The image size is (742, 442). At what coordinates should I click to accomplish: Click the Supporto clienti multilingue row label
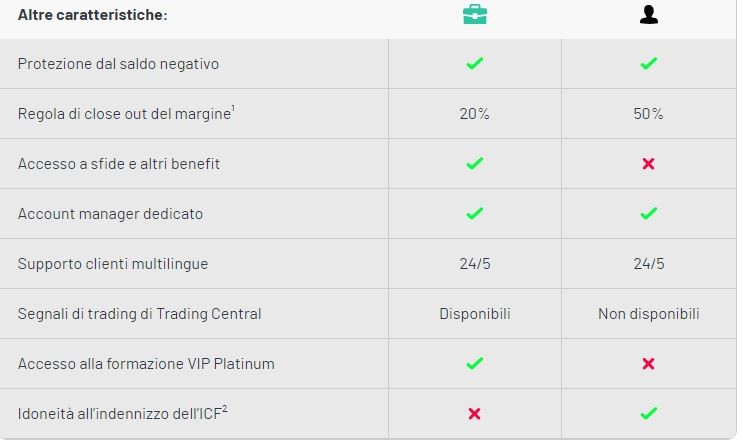(x=113, y=264)
